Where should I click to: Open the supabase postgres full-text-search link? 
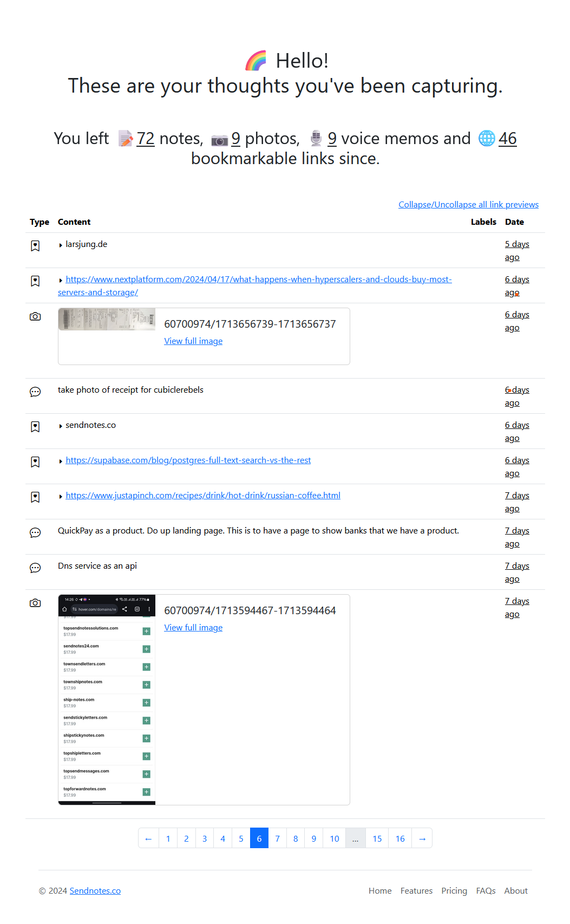(188, 460)
